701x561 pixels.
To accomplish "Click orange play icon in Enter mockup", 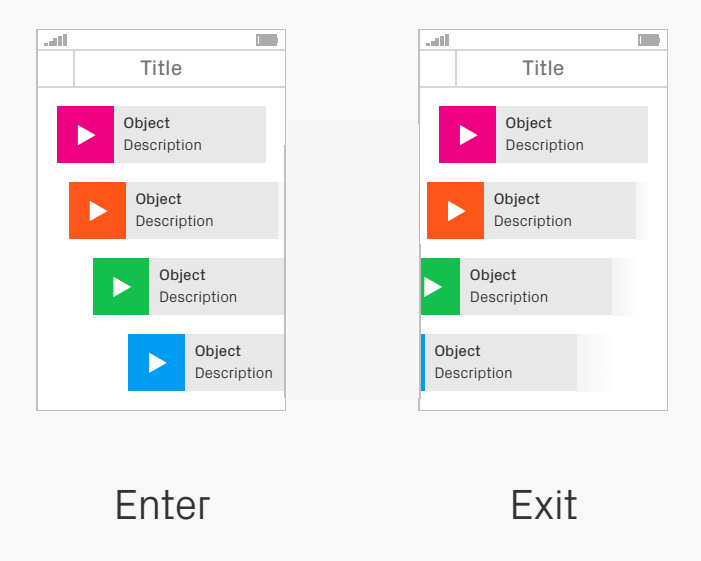I will pyautogui.click(x=97, y=211).
